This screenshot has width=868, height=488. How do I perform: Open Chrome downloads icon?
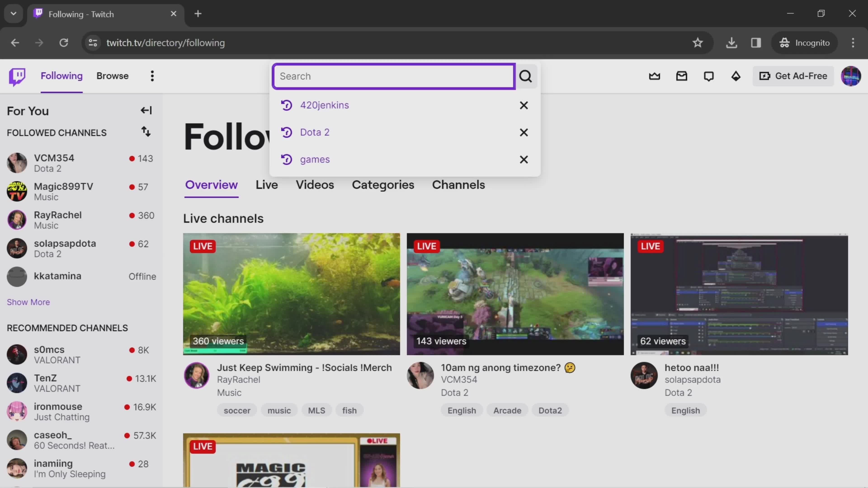tap(731, 43)
